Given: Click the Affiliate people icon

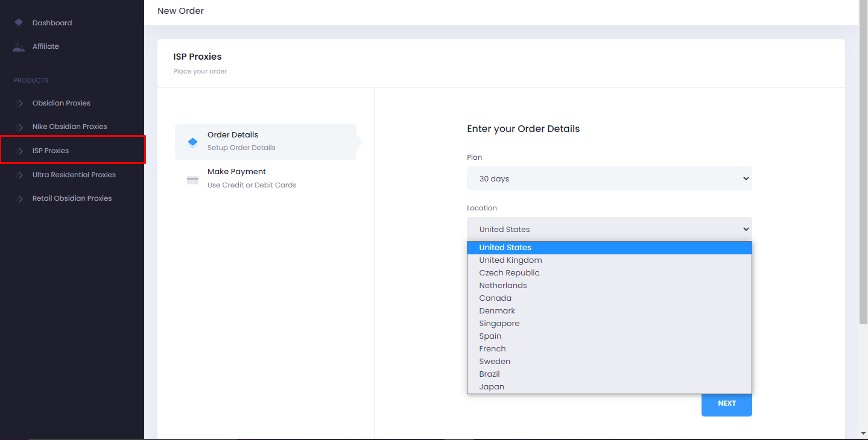Looking at the screenshot, I should pyautogui.click(x=19, y=46).
